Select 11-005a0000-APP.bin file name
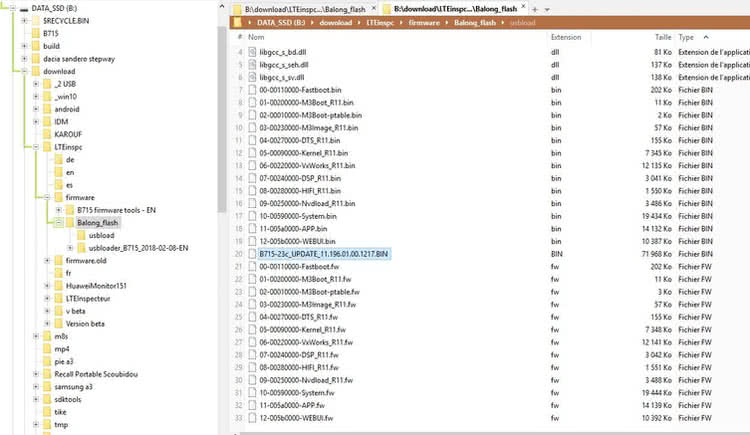Viewport: 750px width, 435px height. (x=293, y=229)
